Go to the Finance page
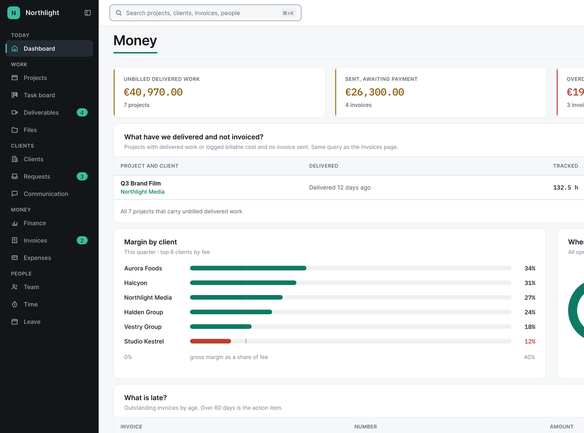Viewport: 584px width, 433px height. pyautogui.click(x=49, y=223)
